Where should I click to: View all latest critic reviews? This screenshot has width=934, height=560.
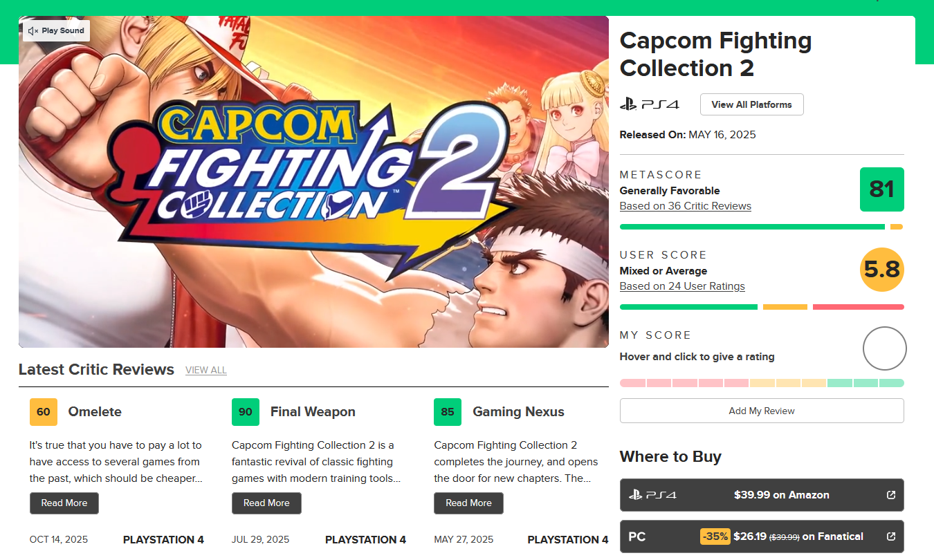tap(205, 371)
